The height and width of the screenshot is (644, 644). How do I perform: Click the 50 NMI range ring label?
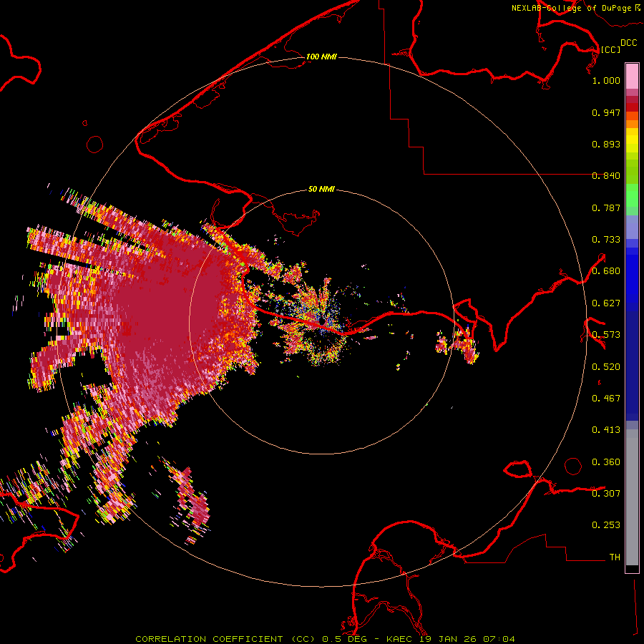[x=321, y=190]
